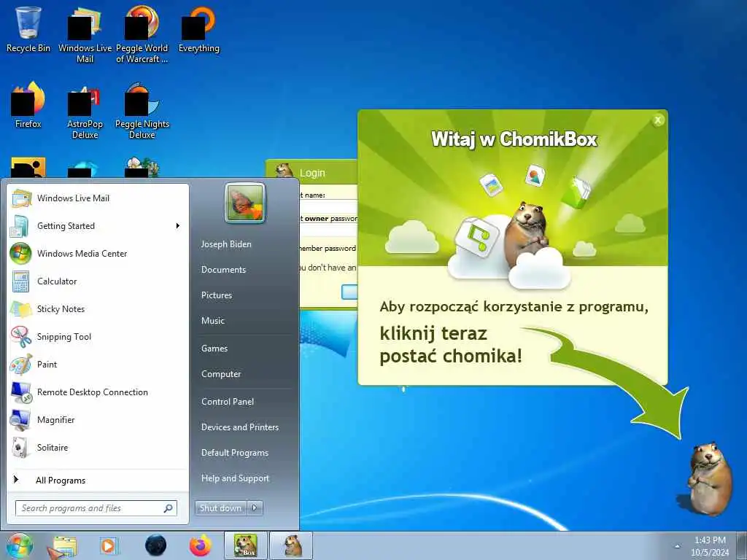
Task: Open Recycle Bin on the desktop
Action: (x=28, y=29)
